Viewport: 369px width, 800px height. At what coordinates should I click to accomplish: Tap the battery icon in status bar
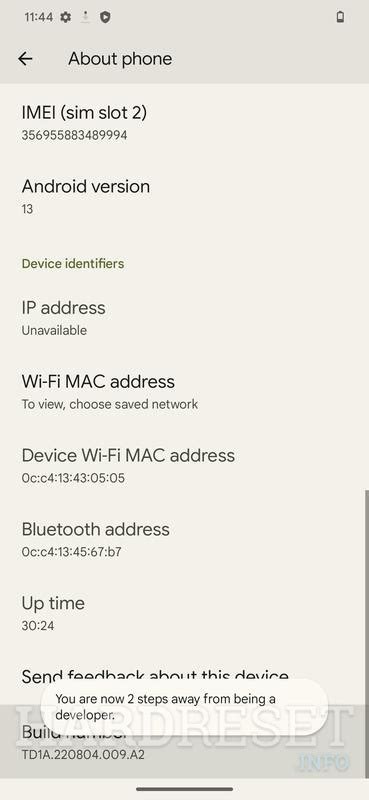(x=340, y=17)
